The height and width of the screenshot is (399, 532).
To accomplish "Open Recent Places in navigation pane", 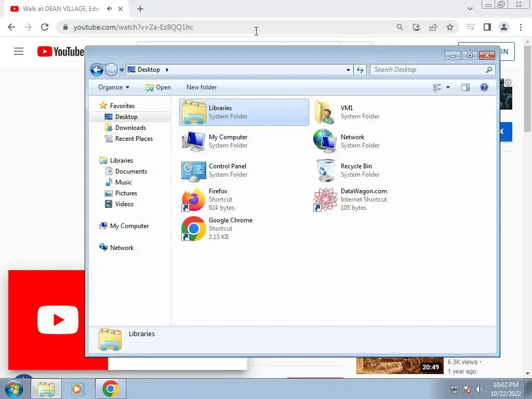I will pyautogui.click(x=134, y=138).
